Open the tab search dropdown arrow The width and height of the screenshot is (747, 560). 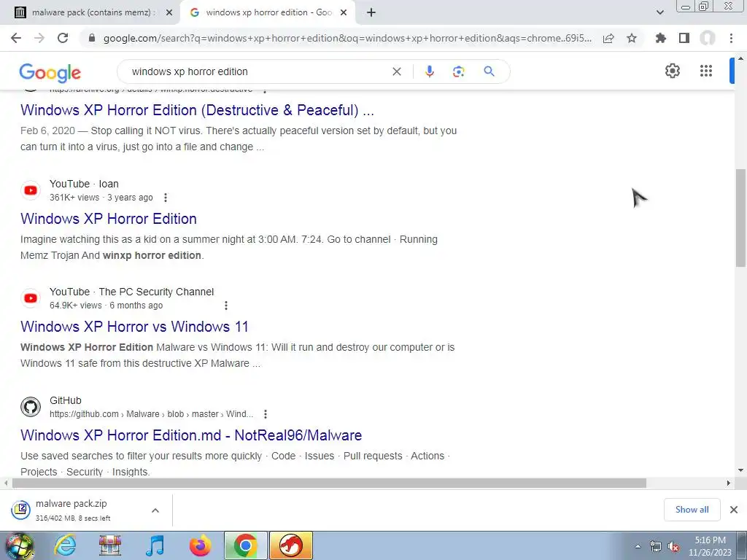point(659,12)
